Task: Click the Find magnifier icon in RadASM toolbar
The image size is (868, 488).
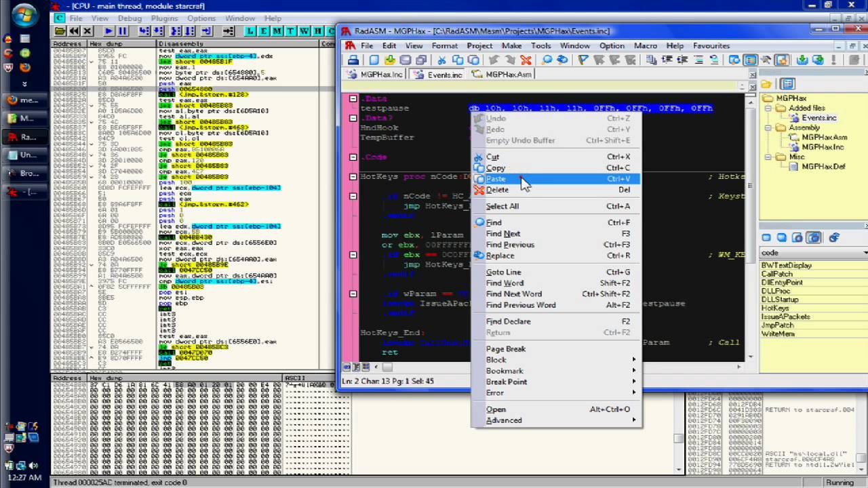Action: coord(547,60)
